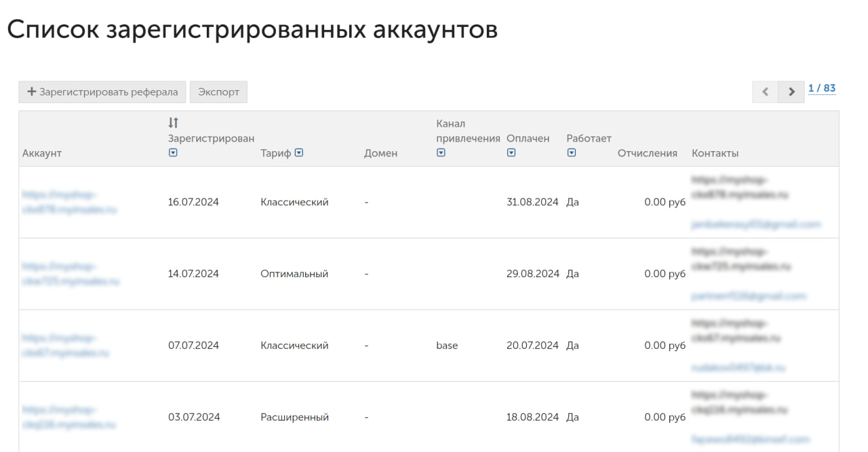The height and width of the screenshot is (452, 868).
Task: Click Классический in the 07.07.2024 row
Action: (x=294, y=346)
